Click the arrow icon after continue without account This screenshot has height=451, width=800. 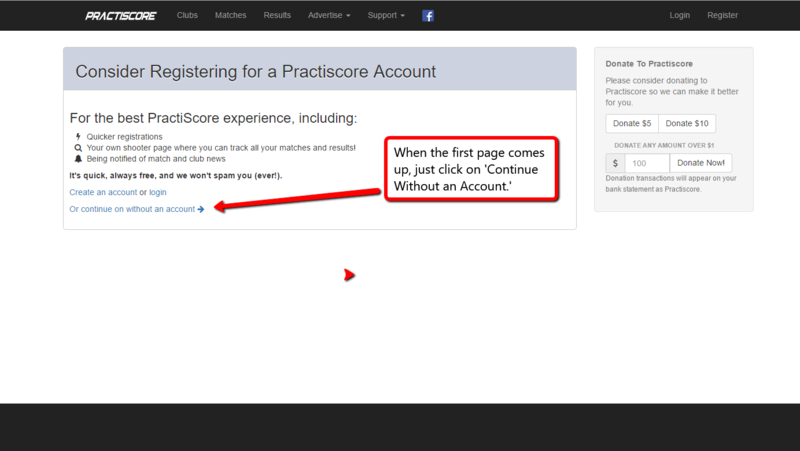201,209
